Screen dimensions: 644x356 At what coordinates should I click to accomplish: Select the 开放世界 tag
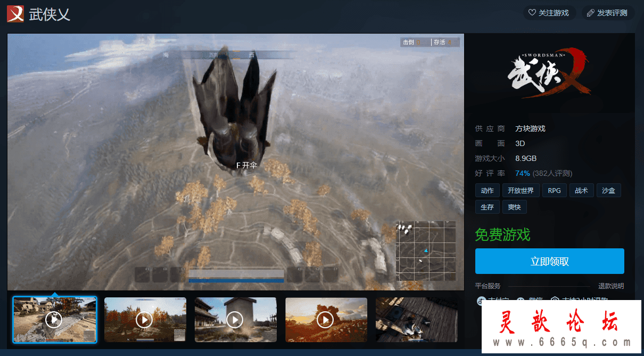click(521, 191)
